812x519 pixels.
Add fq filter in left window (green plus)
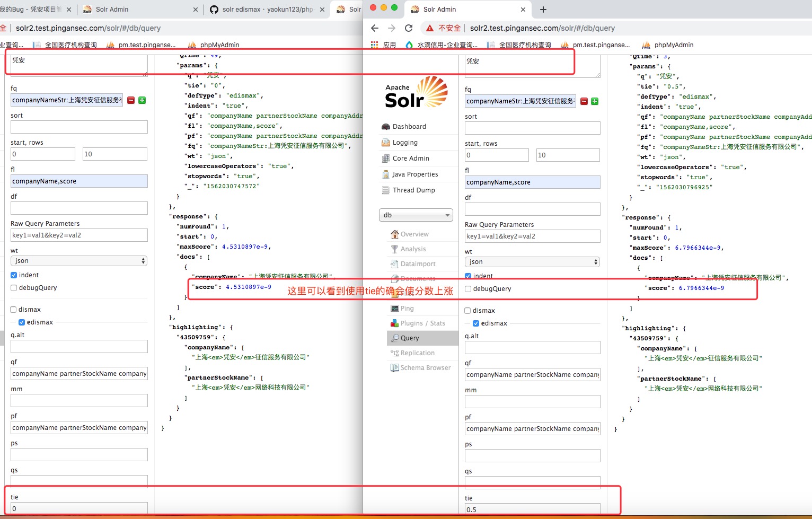point(142,100)
